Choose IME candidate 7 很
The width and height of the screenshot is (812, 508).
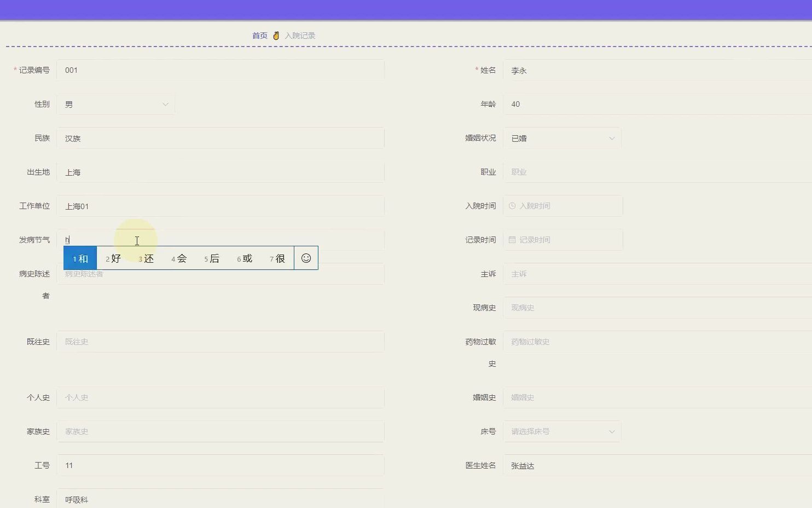pos(277,258)
